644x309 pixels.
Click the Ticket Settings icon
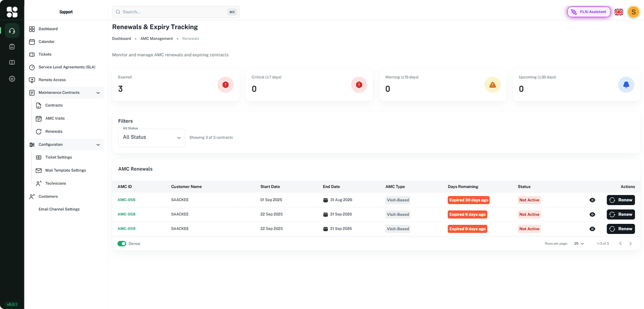(x=39, y=157)
